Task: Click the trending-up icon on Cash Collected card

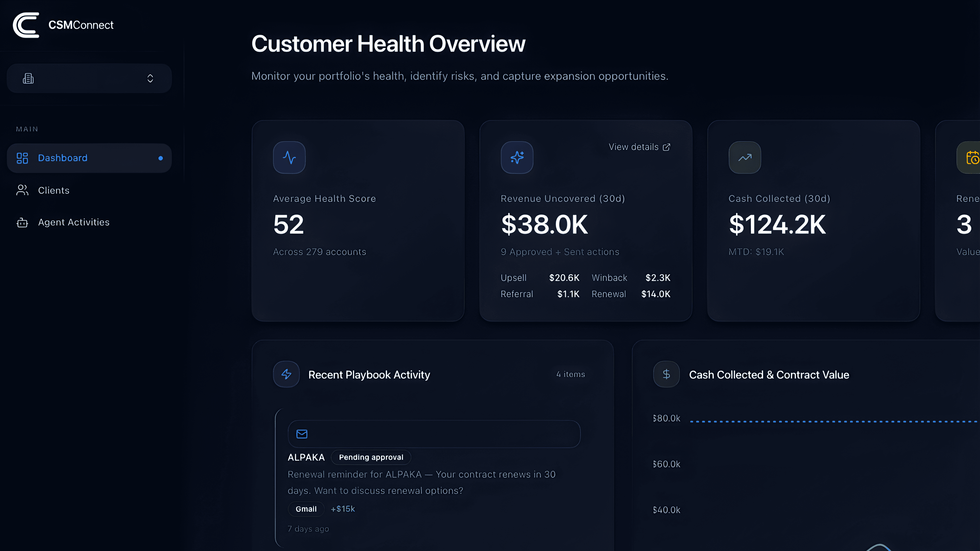Action: (x=745, y=157)
